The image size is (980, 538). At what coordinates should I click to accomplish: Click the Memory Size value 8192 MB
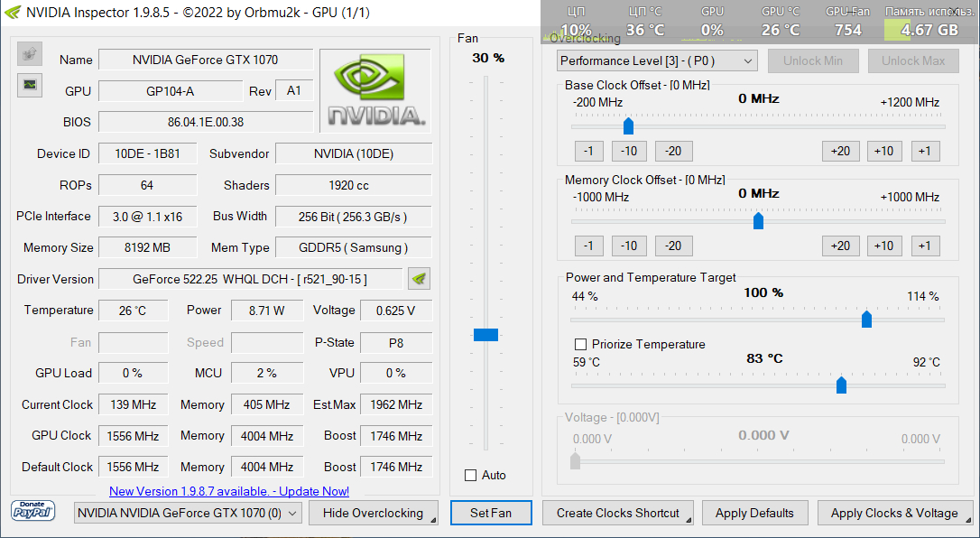coord(147,247)
